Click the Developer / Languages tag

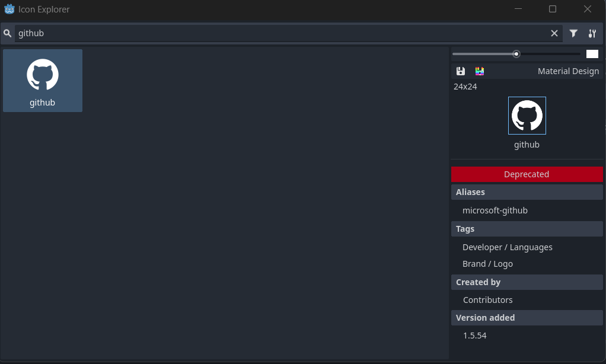(507, 247)
